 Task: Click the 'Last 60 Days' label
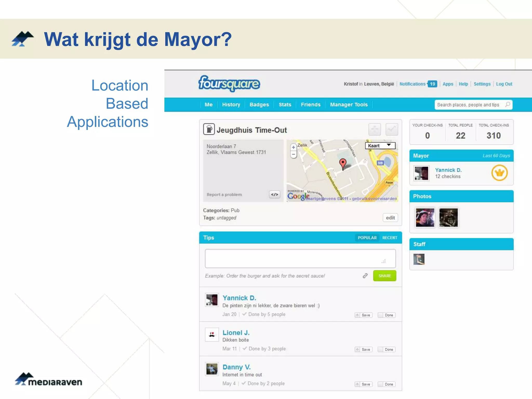pos(496,156)
